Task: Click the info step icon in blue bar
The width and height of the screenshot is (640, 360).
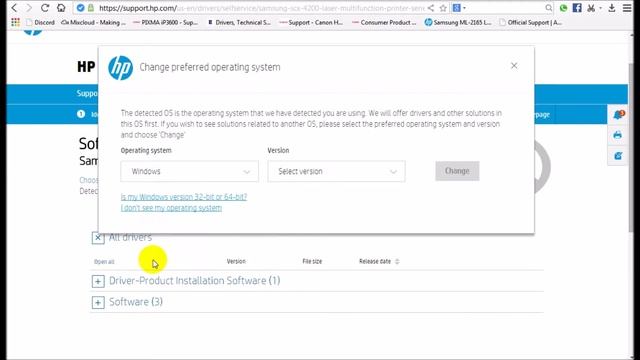Action: pos(81,114)
